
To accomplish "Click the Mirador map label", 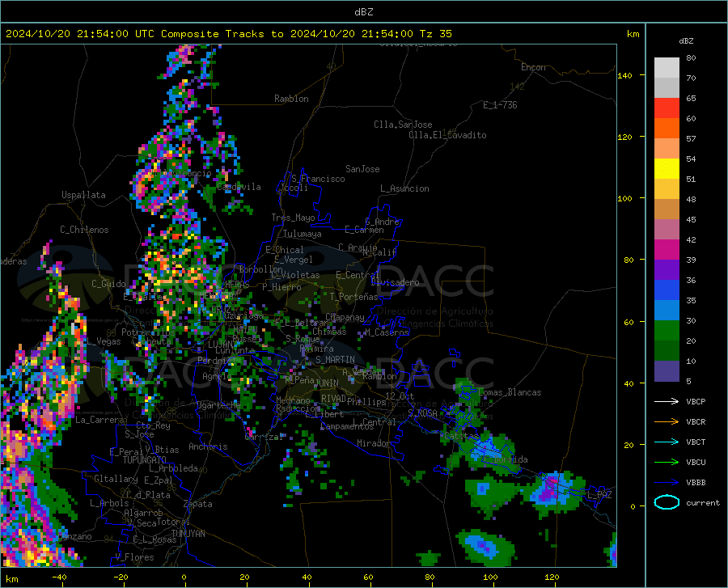I will [374, 443].
